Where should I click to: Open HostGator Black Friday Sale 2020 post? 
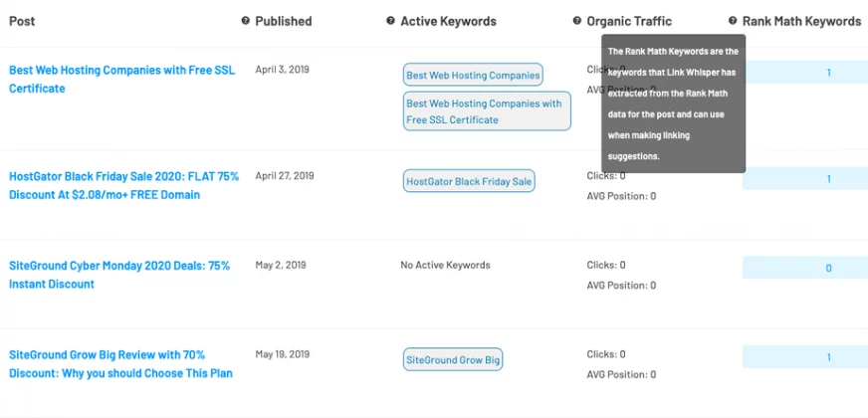(x=124, y=185)
